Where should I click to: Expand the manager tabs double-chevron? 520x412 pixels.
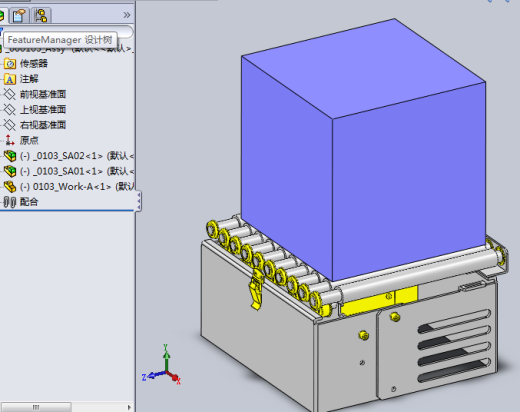(x=127, y=15)
